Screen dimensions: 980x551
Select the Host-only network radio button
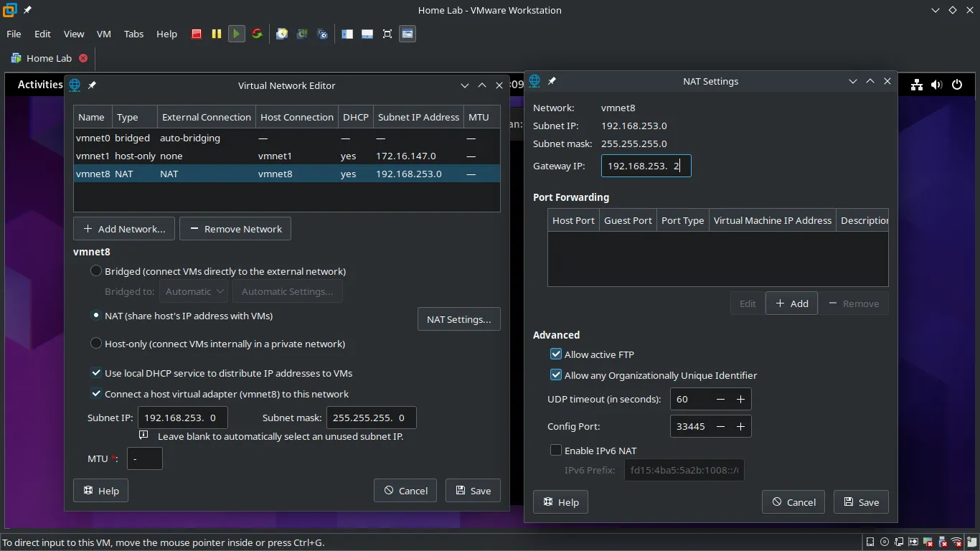96,344
